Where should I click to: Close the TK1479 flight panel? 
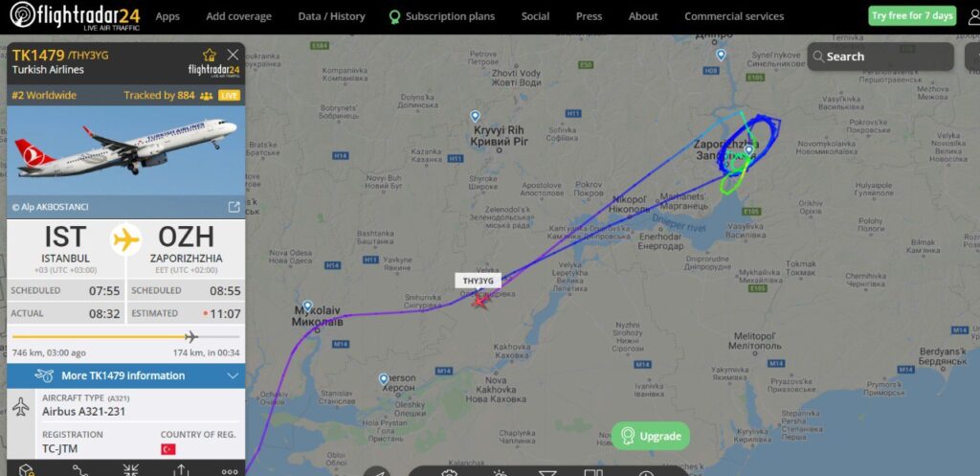233,55
